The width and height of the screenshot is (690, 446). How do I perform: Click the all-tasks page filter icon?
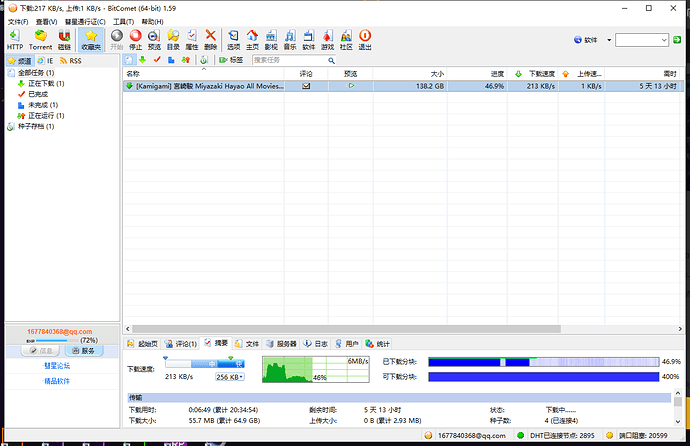point(128,60)
